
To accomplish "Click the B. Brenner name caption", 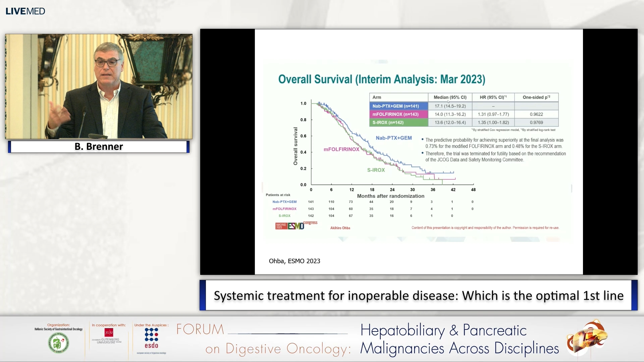I will 99,146.
